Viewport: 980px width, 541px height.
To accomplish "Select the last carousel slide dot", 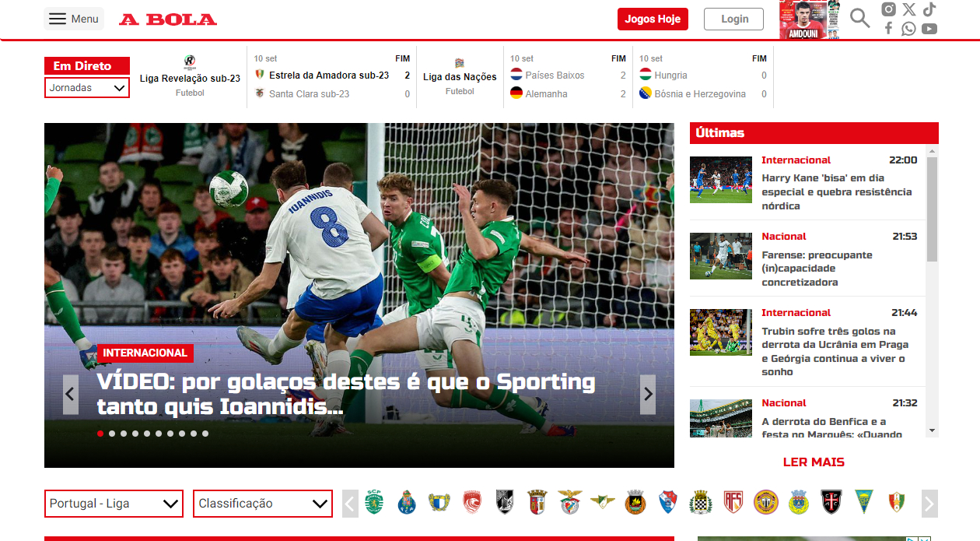I will (x=205, y=434).
